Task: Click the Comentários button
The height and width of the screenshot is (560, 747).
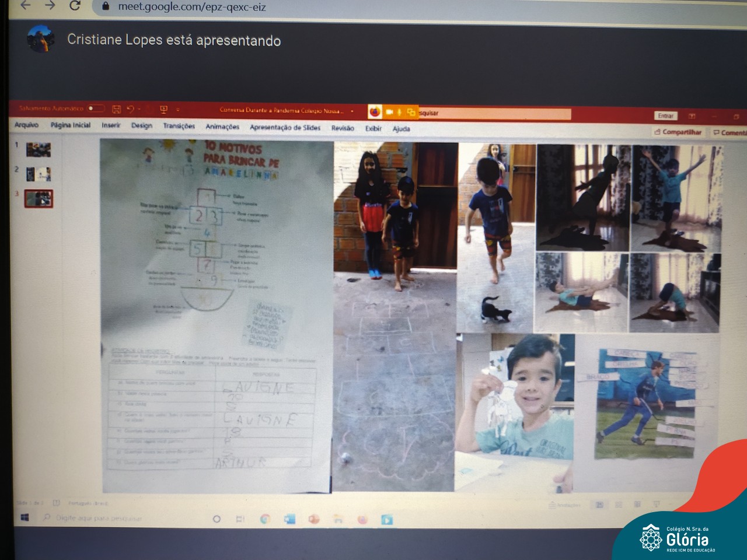Action: click(x=729, y=132)
